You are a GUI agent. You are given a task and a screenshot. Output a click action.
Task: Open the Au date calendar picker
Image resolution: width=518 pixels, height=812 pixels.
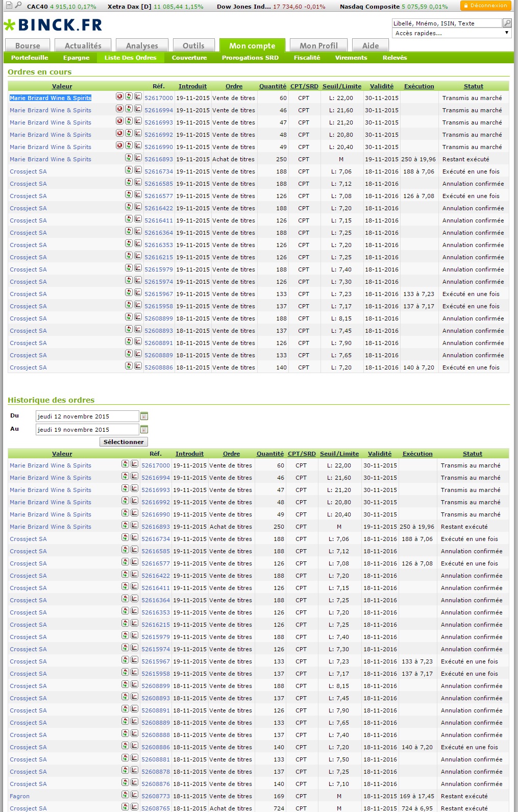(x=144, y=430)
